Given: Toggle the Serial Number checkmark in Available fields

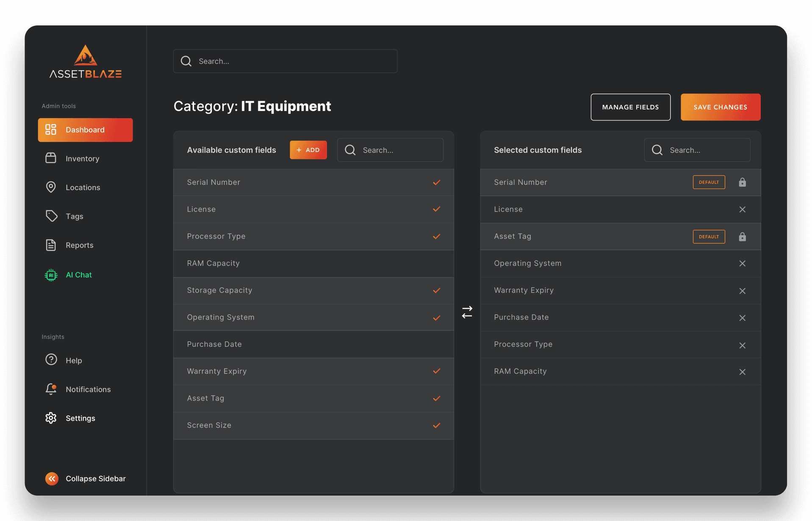Looking at the screenshot, I should (437, 183).
